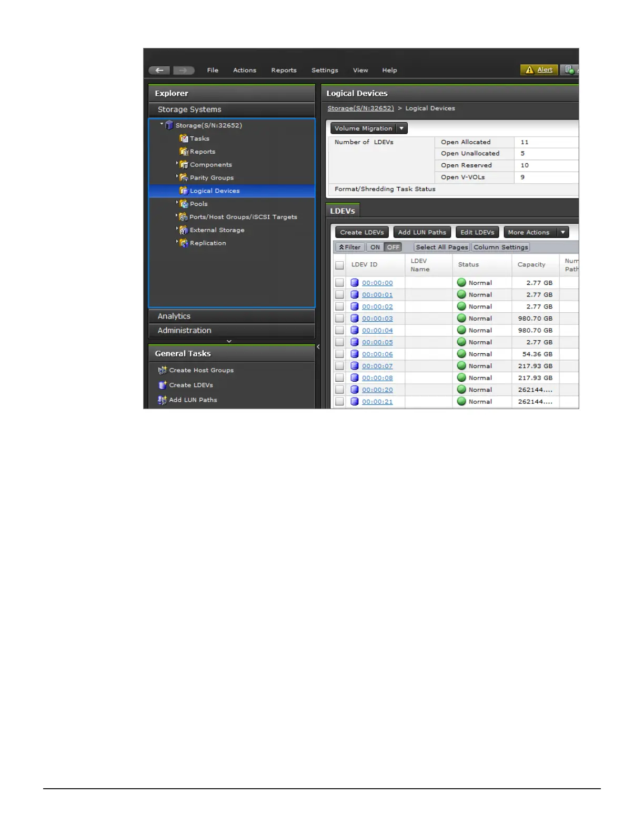This screenshot has height=834, width=644.
Task: Click the Add LUN Paths button above table
Action: tap(422, 232)
